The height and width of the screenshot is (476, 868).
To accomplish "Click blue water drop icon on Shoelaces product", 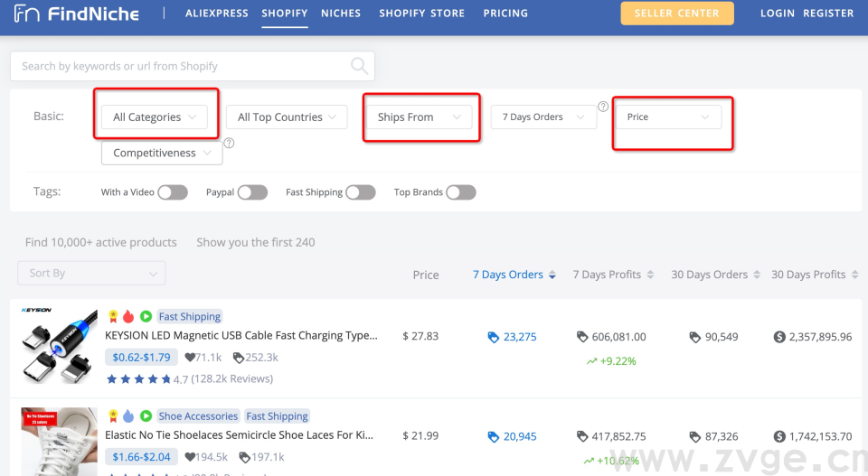I will click(128, 416).
